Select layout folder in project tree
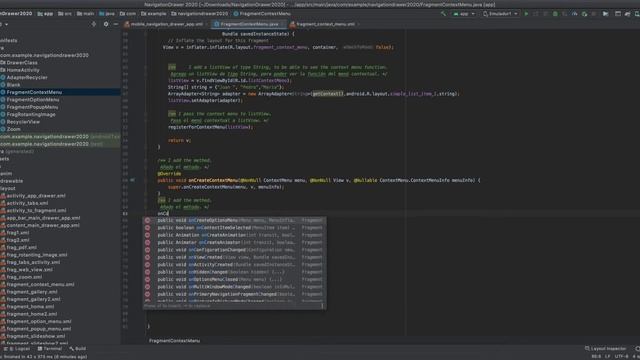The height and width of the screenshot is (360, 640). [8, 188]
